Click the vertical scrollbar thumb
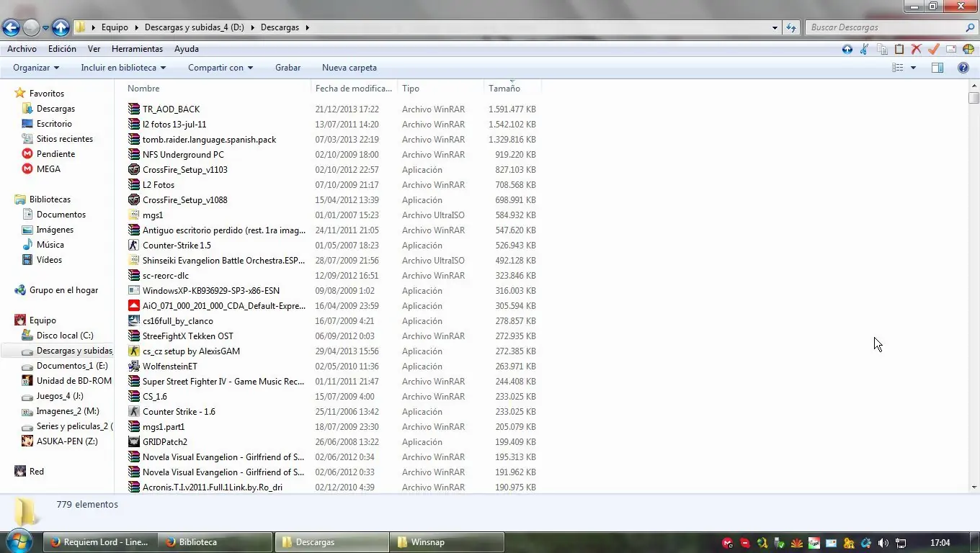 pyautogui.click(x=974, y=98)
